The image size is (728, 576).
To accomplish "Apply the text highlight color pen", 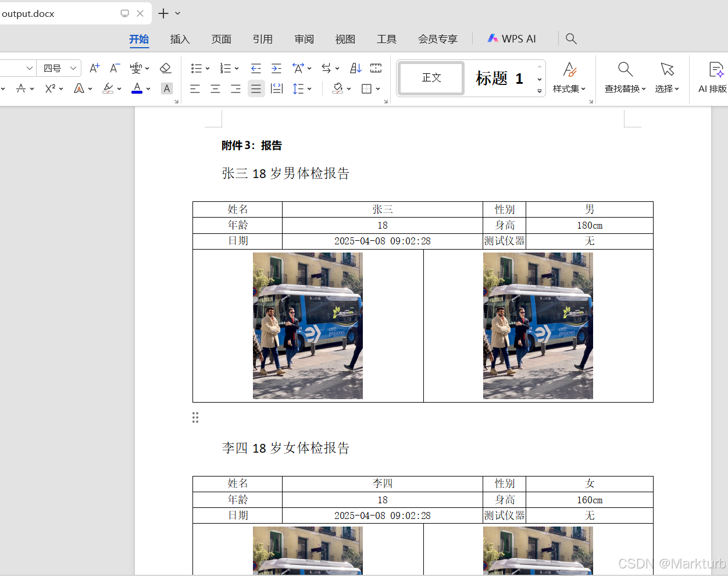I will pos(108,88).
